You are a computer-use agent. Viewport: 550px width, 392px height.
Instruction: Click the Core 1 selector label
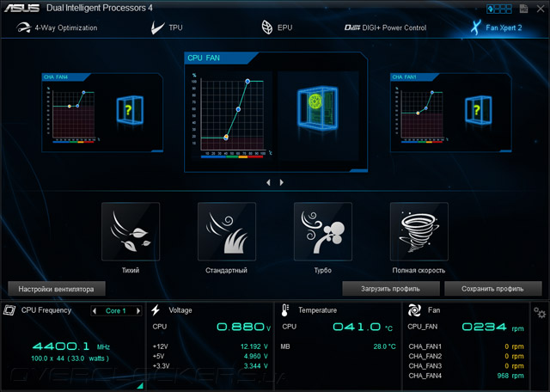[116, 311]
